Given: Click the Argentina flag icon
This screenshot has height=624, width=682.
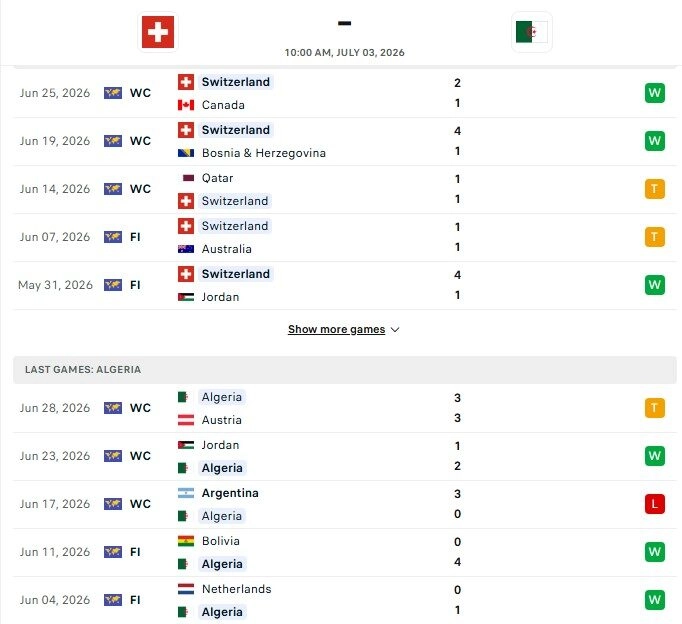Looking at the screenshot, I should click(186, 493).
